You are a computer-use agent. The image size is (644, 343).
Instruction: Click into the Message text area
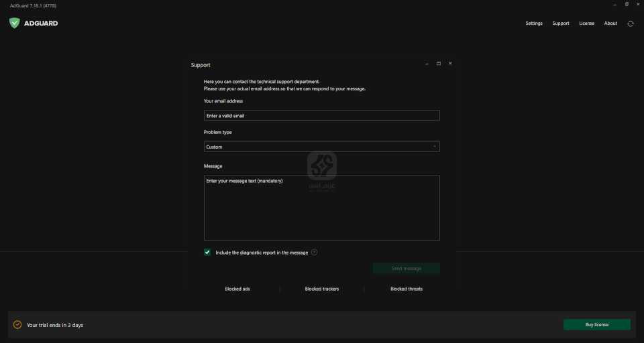click(321, 208)
